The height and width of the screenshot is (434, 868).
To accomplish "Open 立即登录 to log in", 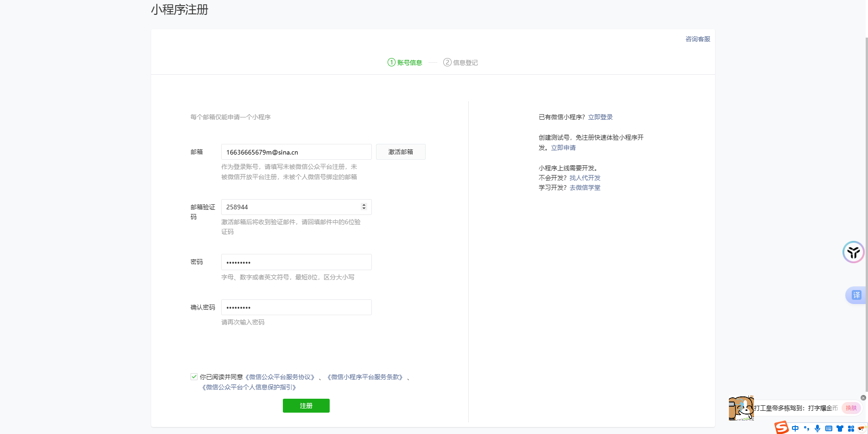I will (600, 117).
